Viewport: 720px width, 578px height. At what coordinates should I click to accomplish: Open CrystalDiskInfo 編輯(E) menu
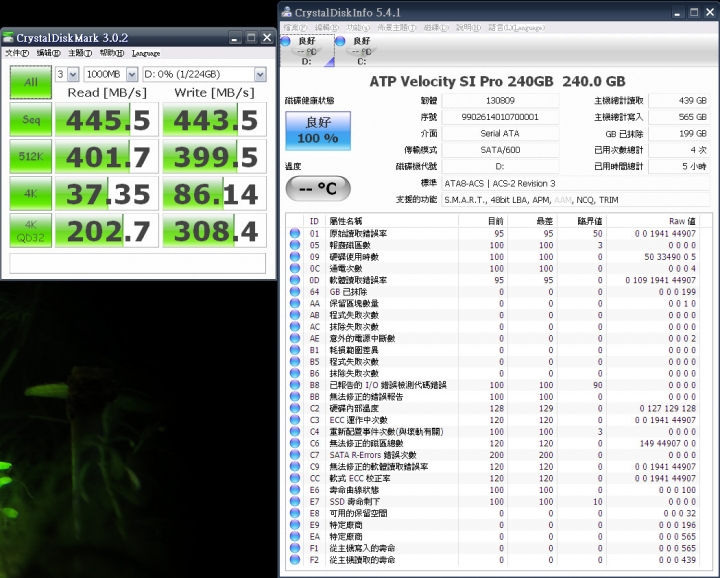click(326, 28)
